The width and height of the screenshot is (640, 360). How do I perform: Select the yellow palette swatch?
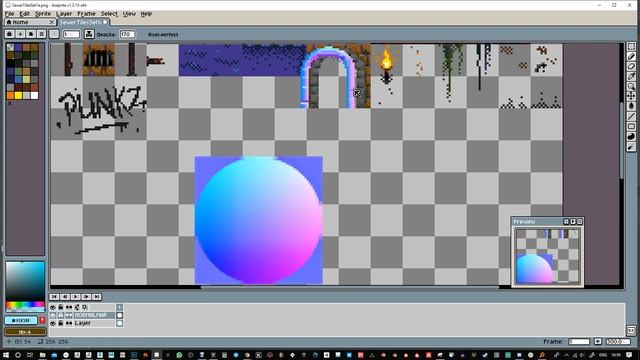tap(18, 96)
